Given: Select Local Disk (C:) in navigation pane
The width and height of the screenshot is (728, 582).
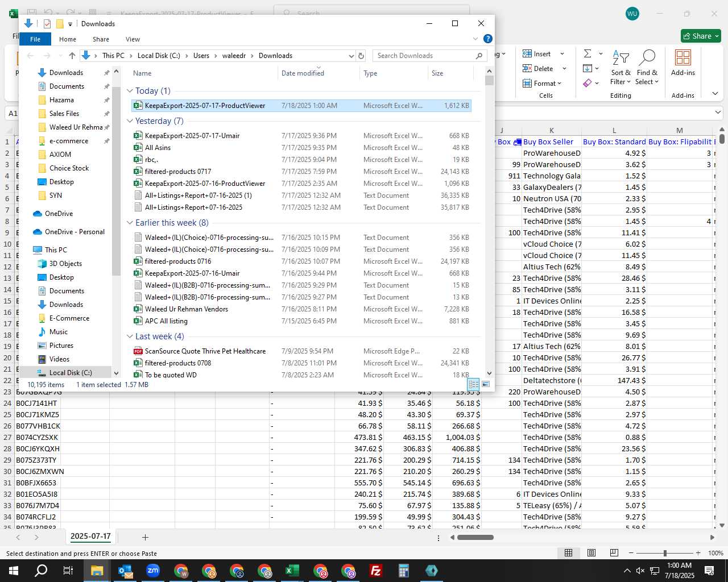Looking at the screenshot, I should point(71,373).
